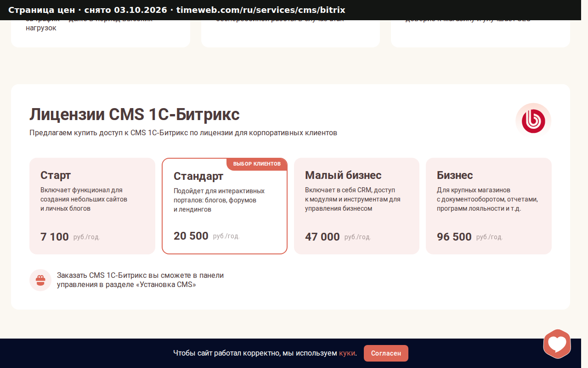588x368 pixels.
Task: Click the 1C-Bitrix red logo icon
Action: click(x=533, y=121)
